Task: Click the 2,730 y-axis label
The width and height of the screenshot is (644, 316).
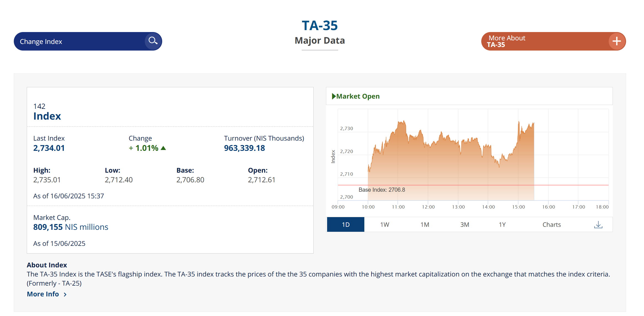Action: [346, 128]
